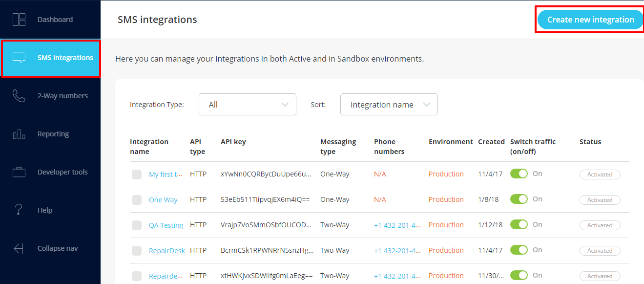The height and width of the screenshot is (284, 644).
Task: Check the box for QA Testing integration
Action: (137, 225)
